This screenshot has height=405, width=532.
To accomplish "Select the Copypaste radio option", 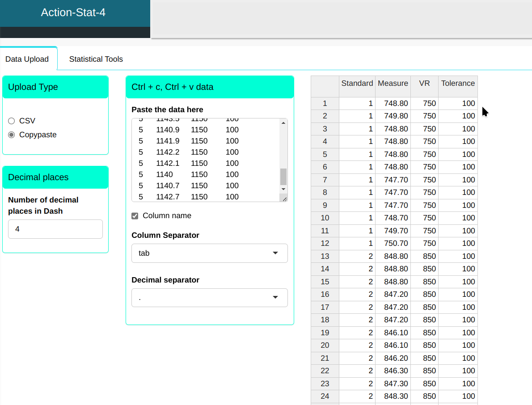I will [x=12, y=135].
